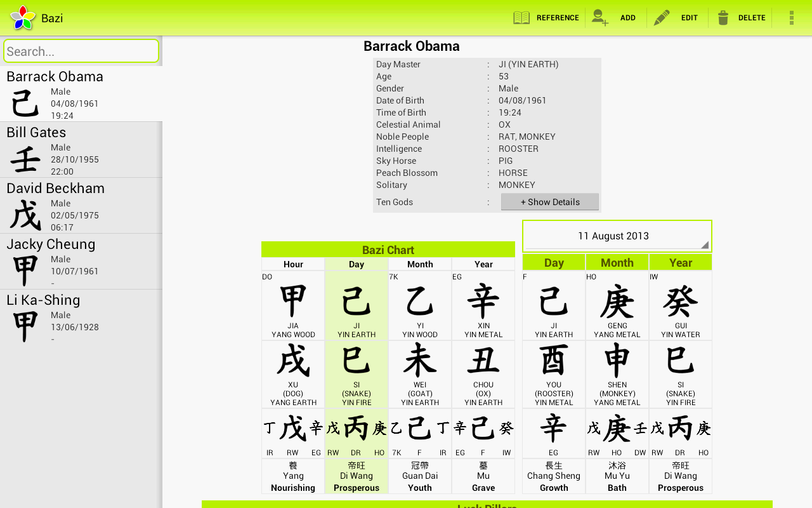Click the Noble People RAT, MONKEY value
The width and height of the screenshot is (812, 508).
(527, 137)
